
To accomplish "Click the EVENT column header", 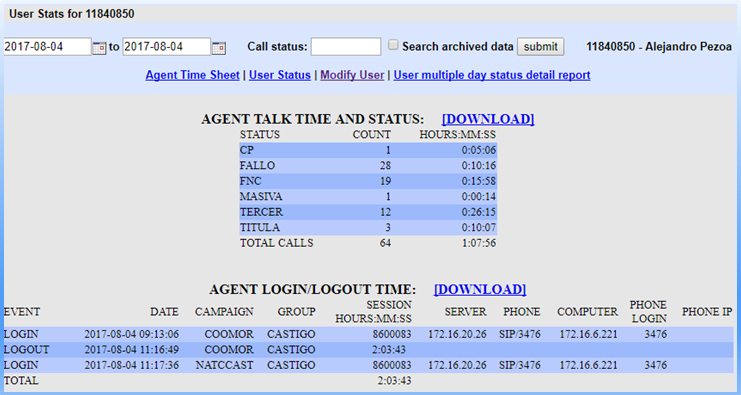I will coord(22,312).
